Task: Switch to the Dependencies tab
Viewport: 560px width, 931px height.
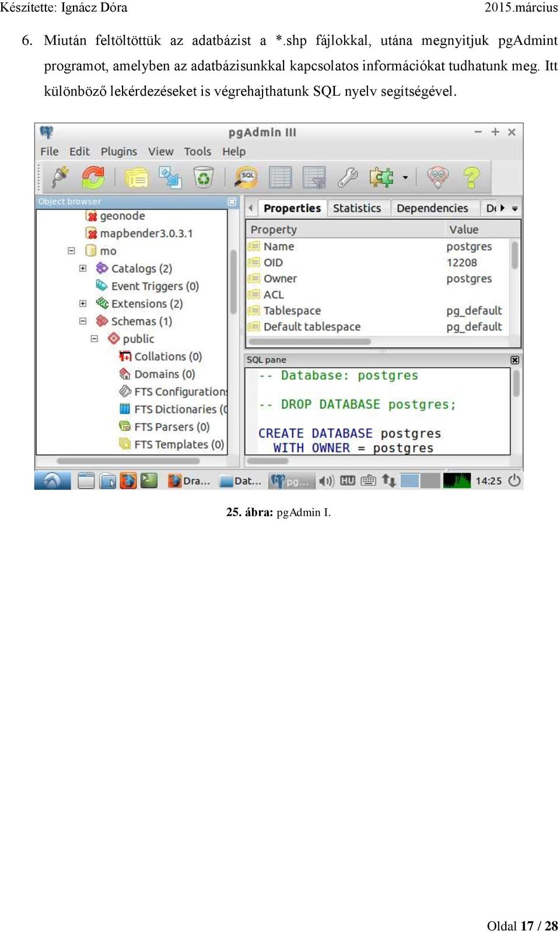Action: coord(432,208)
